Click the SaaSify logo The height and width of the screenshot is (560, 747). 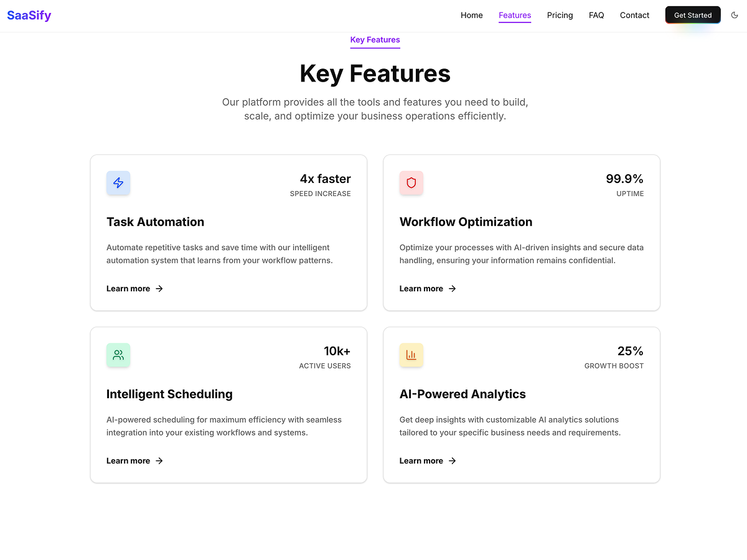[29, 15]
